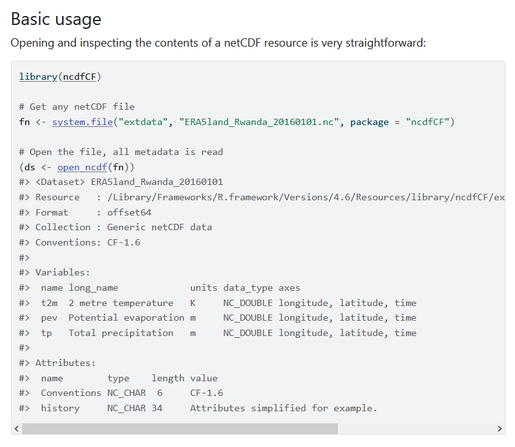
Task: Click the tp Total precipitation row
Action: tap(218, 333)
